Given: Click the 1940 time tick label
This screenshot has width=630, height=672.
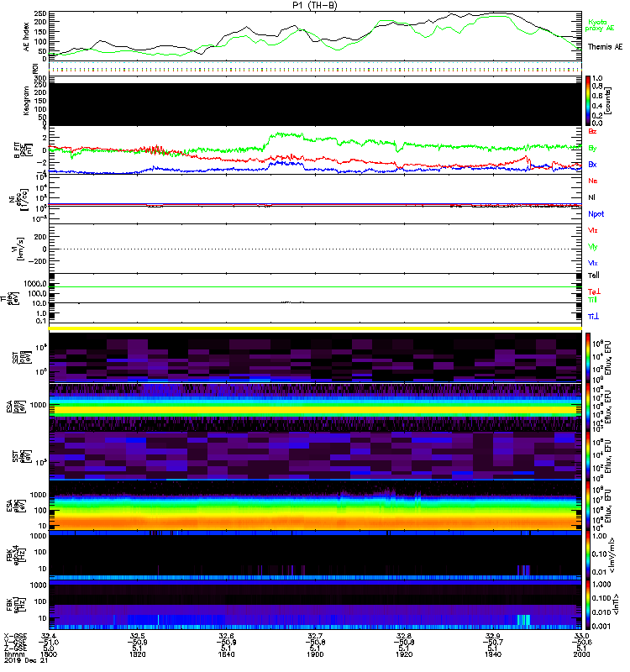Looking at the screenshot, I should pos(493,654).
